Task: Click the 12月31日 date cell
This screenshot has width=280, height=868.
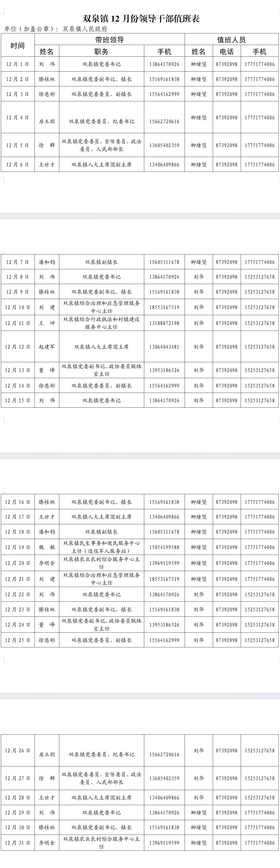Action: [17, 843]
